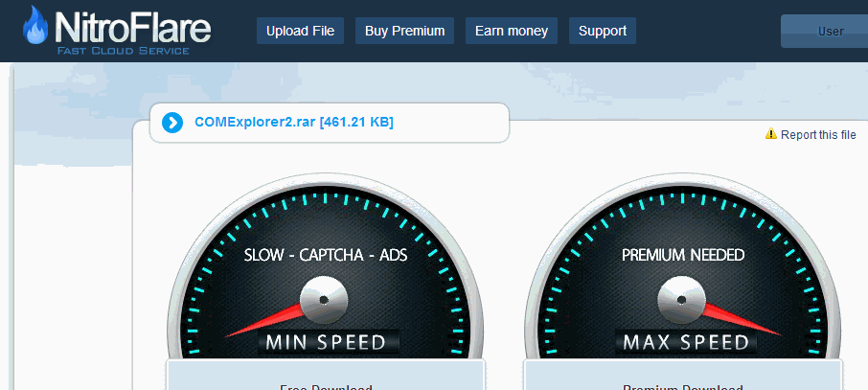
Task: Open the User account button
Action: point(825,32)
